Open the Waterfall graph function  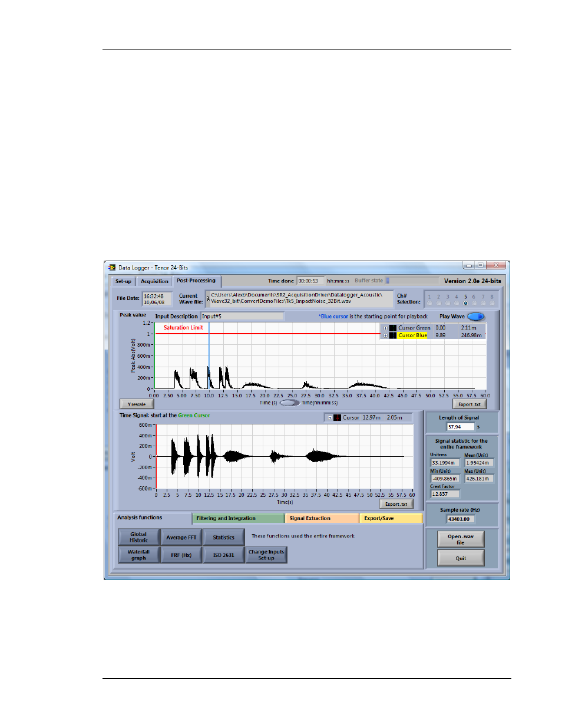(x=138, y=555)
